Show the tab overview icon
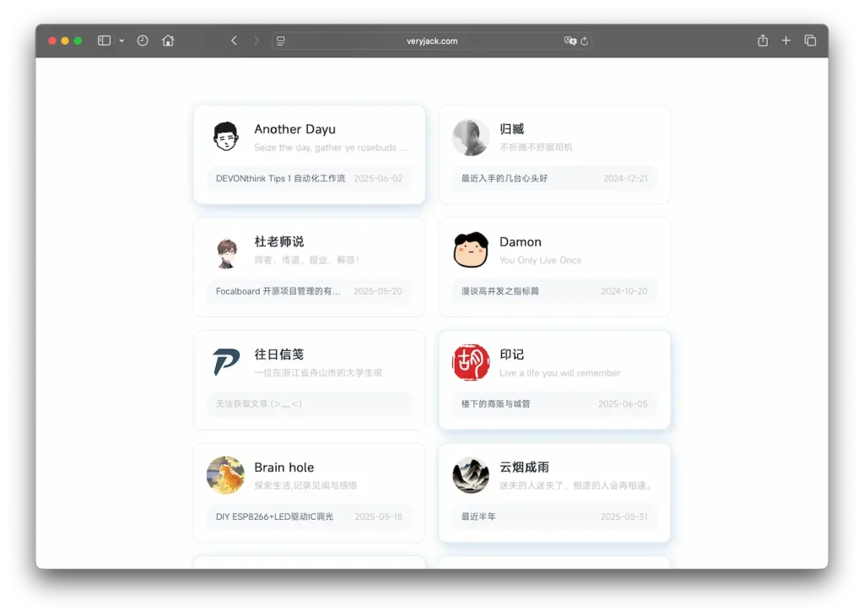The width and height of the screenshot is (864, 616). tap(810, 41)
